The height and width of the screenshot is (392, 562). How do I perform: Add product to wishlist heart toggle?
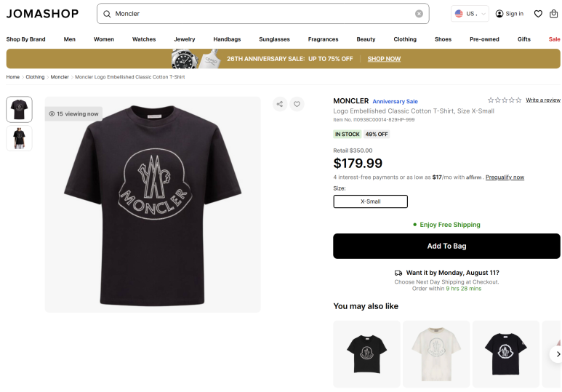[297, 104]
